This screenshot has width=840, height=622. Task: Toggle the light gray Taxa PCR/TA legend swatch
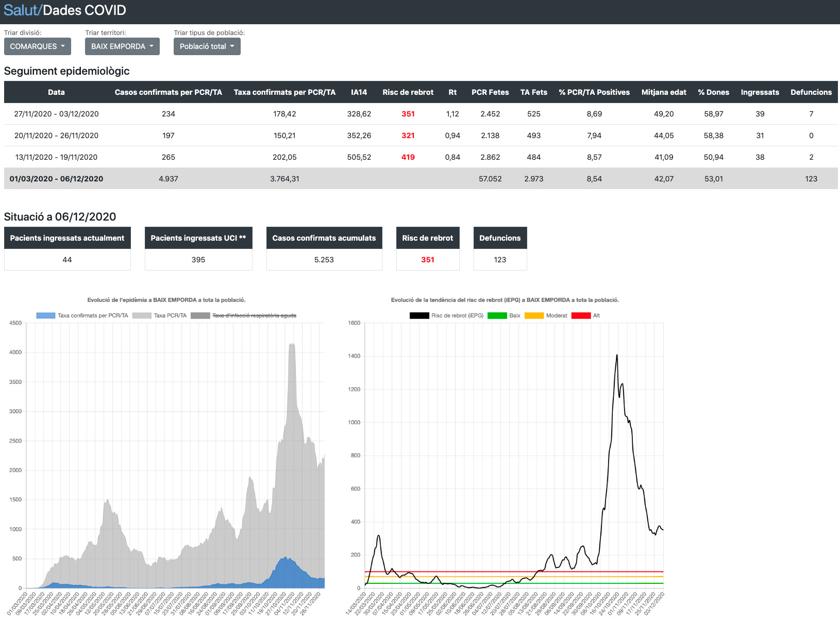[x=142, y=315]
